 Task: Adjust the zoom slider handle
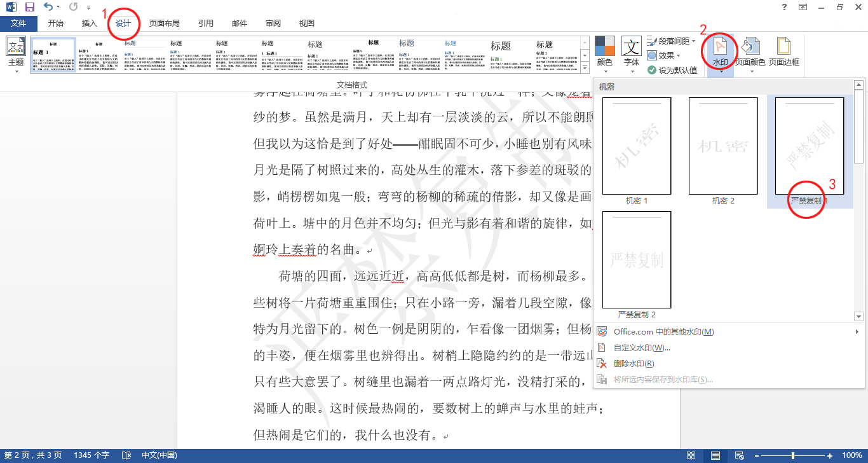793,455
